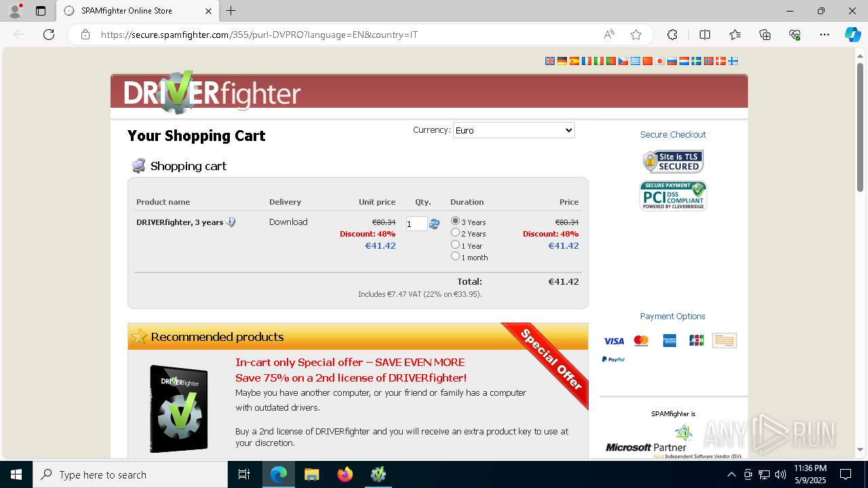The image size is (868, 488).
Task: Add this page to favorites star
Action: click(635, 35)
